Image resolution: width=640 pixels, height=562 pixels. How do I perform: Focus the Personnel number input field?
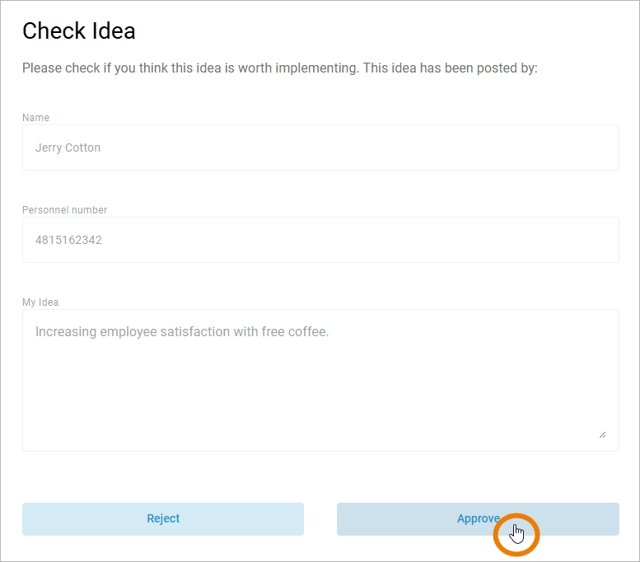click(320, 240)
